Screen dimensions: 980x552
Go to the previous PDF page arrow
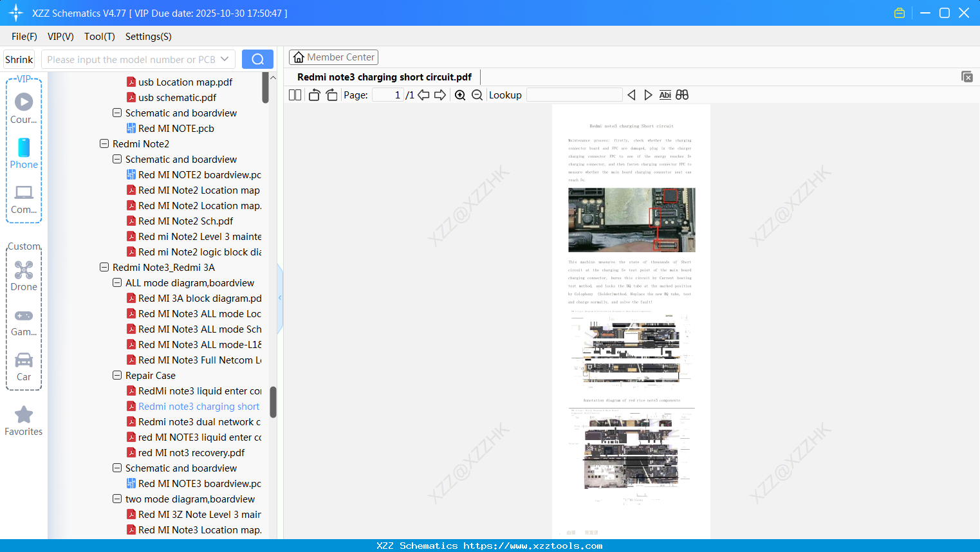[423, 95]
